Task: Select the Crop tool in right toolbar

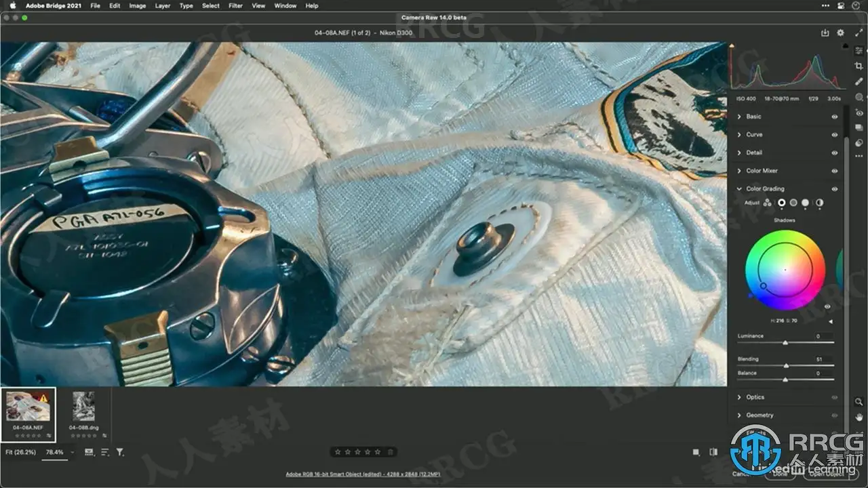Action: pyautogui.click(x=859, y=66)
